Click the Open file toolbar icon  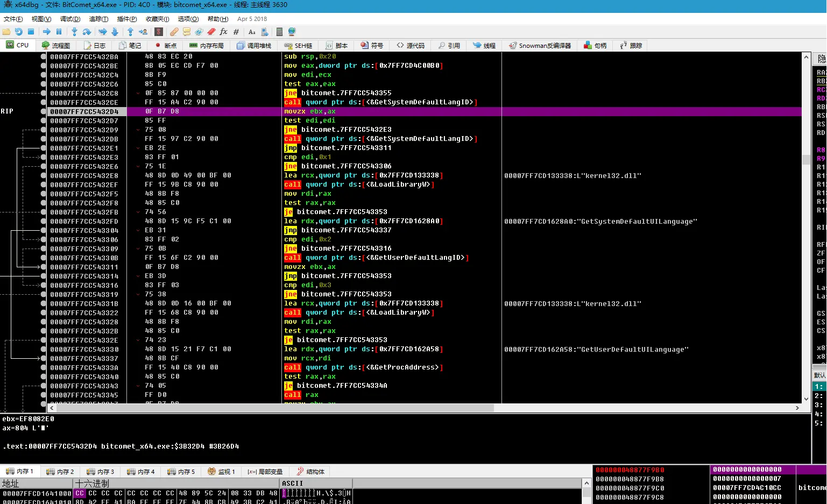pyautogui.click(x=6, y=32)
